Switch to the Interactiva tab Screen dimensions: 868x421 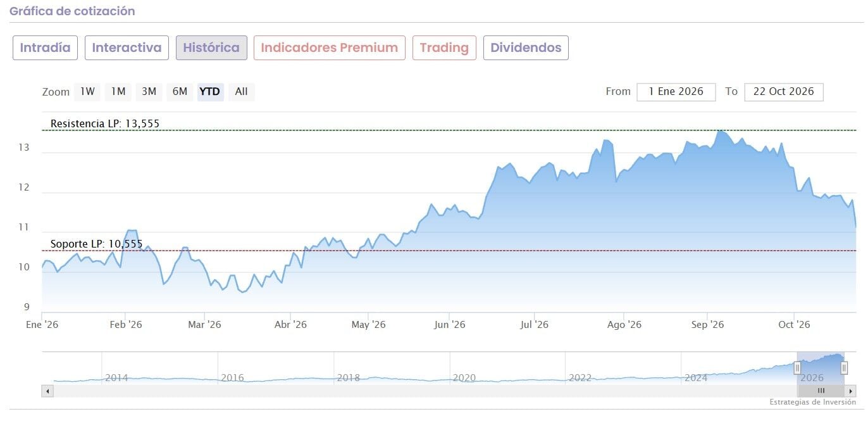[127, 47]
